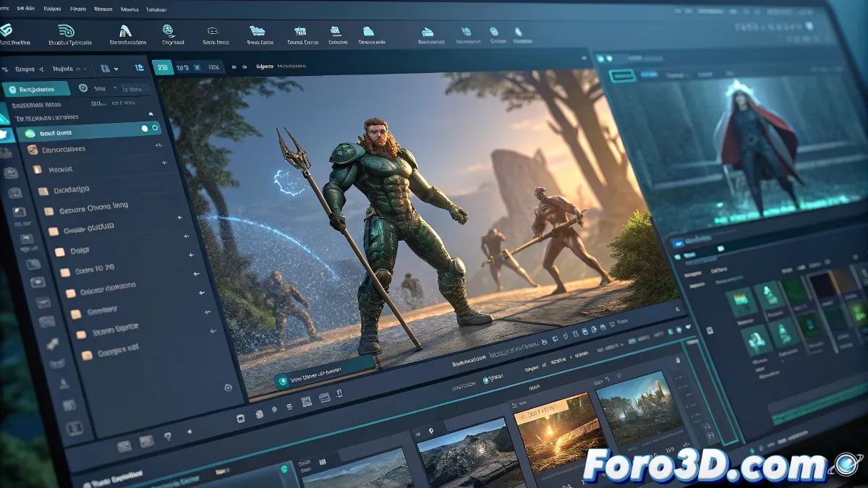868x488 pixels.
Task: Click the grid layout icon in outliner header
Action: point(105,69)
